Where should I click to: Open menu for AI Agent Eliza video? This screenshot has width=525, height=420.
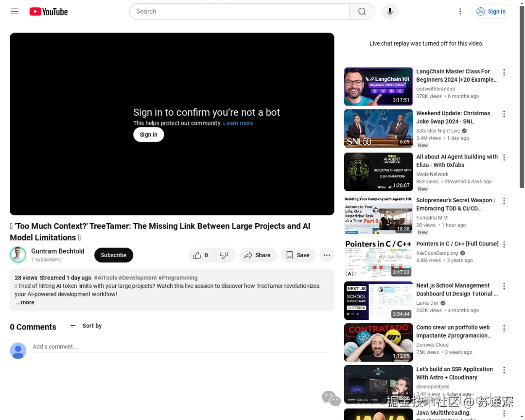tap(504, 157)
